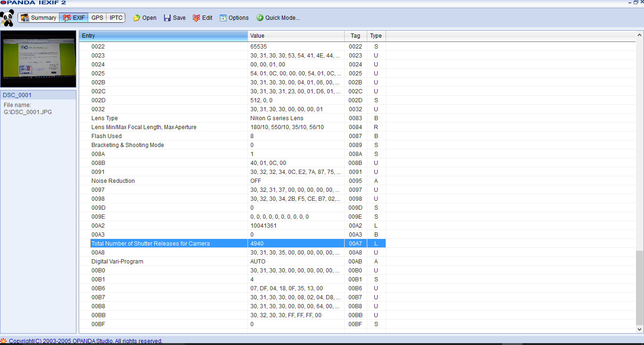The image size is (644, 345).
Task: Click the Type column header
Action: pyautogui.click(x=376, y=36)
